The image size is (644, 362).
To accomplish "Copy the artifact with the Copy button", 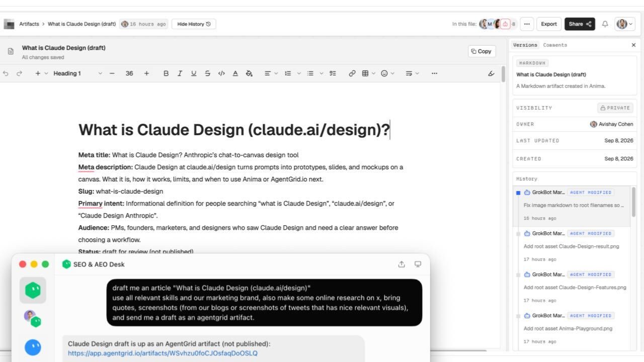I will click(x=481, y=51).
